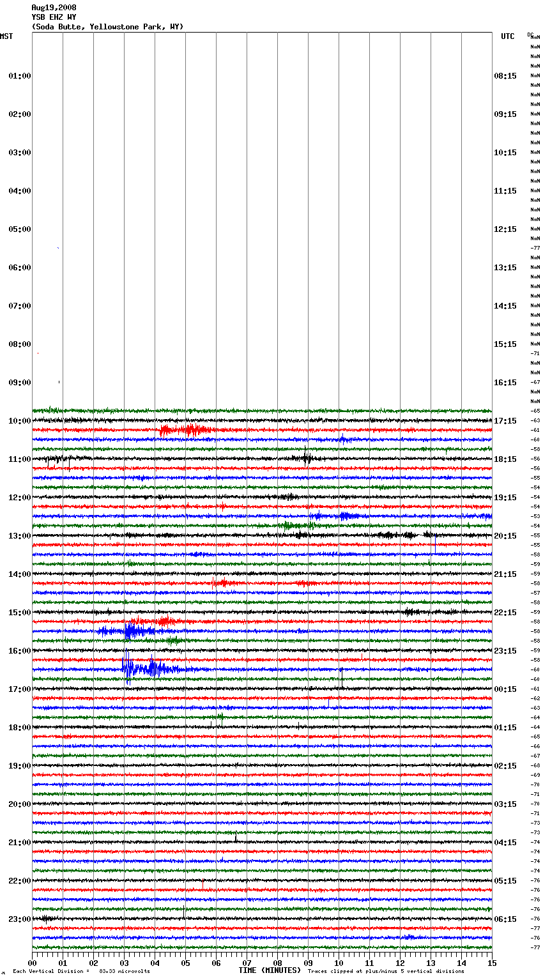The image size is (543, 980).
Task: Select the 20:00 MST time label
Action: tap(20, 804)
